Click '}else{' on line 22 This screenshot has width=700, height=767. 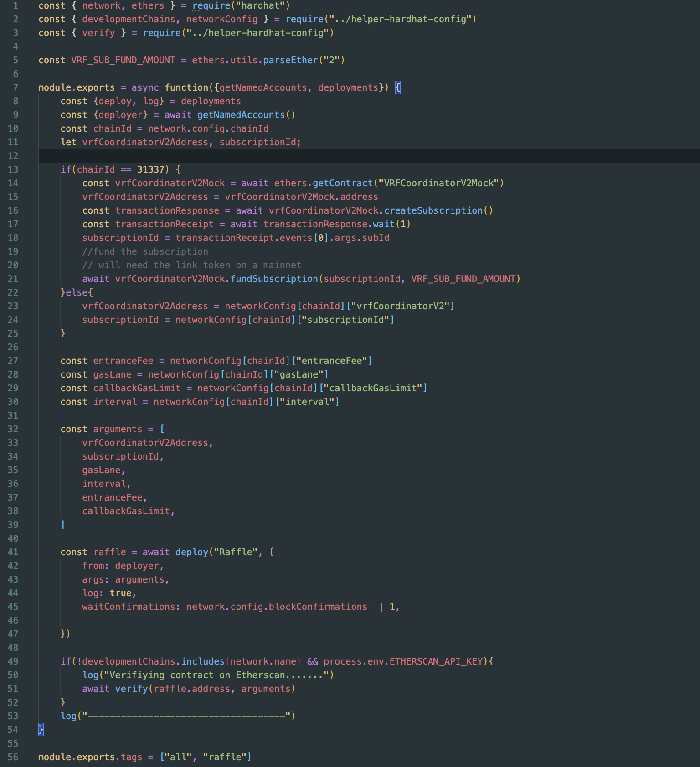[77, 292]
